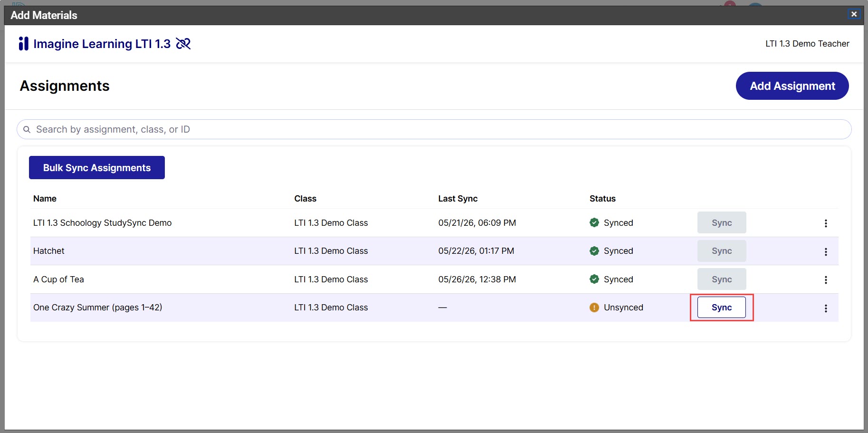The image size is (868, 433).
Task: Click the orange Unsynced warning icon
Action: 594,308
